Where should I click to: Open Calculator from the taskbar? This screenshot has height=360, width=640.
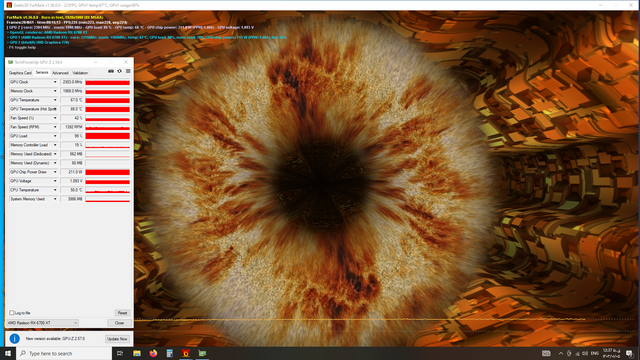click(169, 353)
